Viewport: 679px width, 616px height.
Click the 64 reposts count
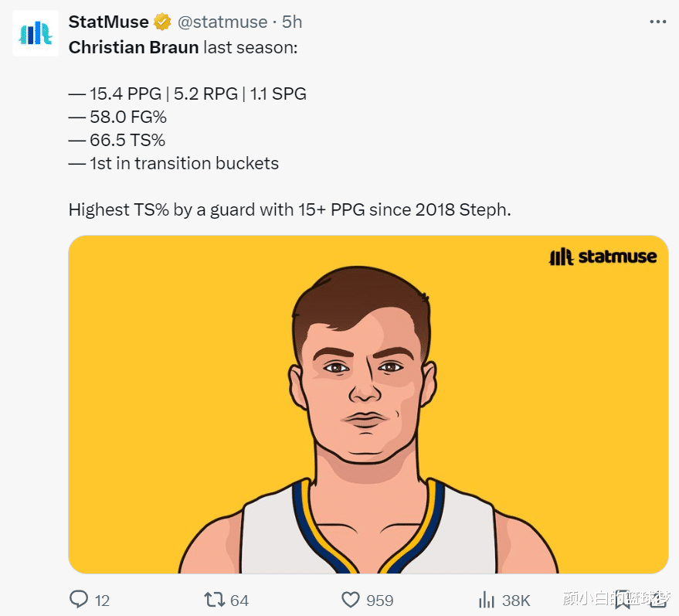pos(239,601)
